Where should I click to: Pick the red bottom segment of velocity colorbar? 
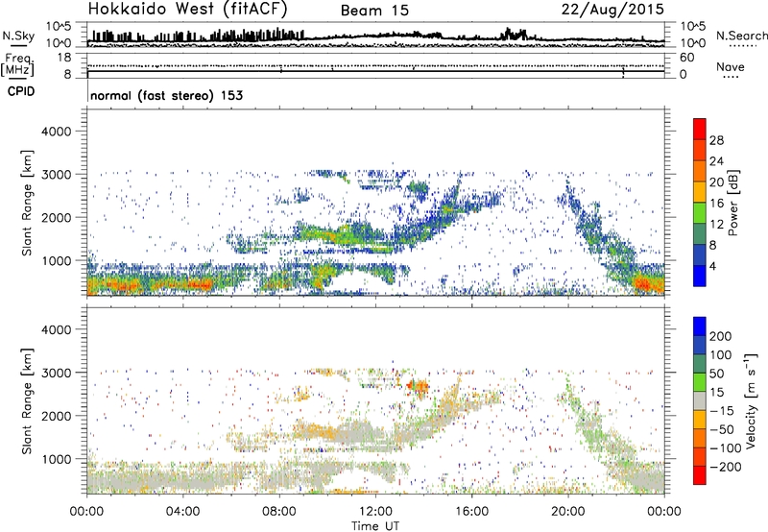click(x=700, y=475)
